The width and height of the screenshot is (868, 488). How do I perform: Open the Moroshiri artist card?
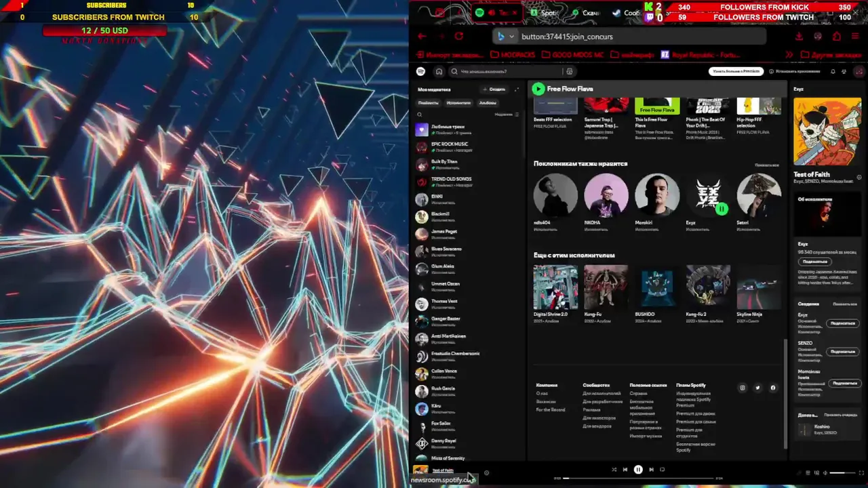coord(656,203)
